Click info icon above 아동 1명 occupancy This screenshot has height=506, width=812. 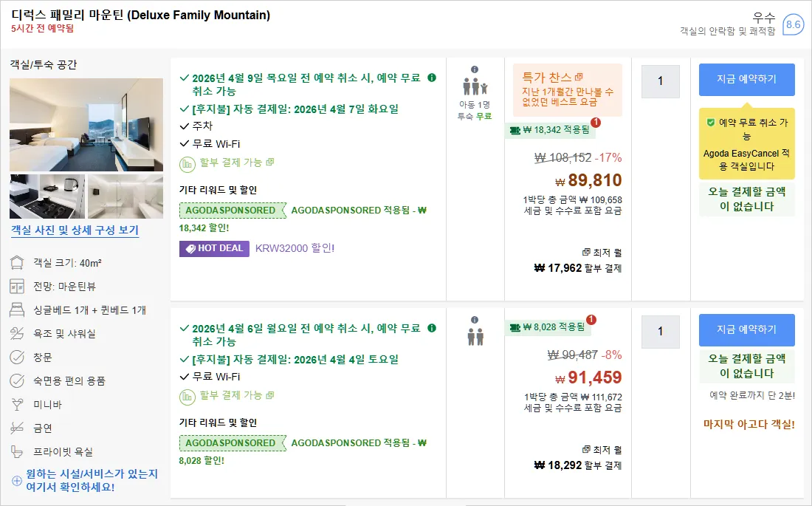click(x=475, y=69)
